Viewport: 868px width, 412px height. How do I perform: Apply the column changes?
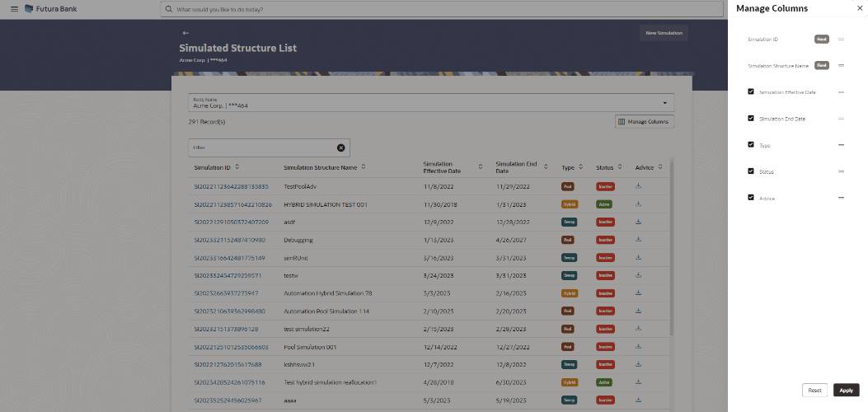846,390
